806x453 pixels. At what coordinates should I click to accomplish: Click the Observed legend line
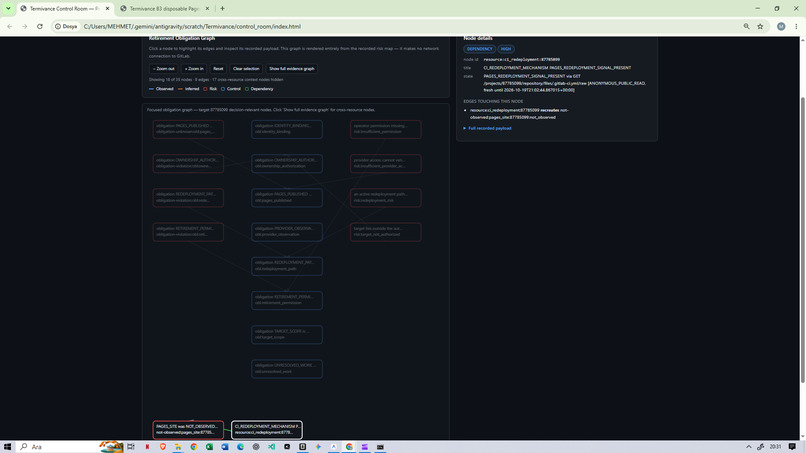[x=151, y=89]
